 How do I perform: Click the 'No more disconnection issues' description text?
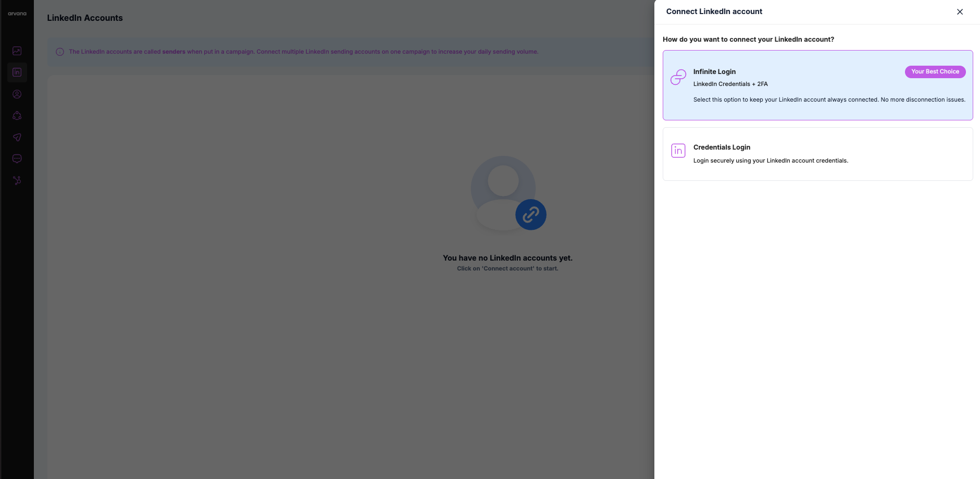[x=829, y=100]
